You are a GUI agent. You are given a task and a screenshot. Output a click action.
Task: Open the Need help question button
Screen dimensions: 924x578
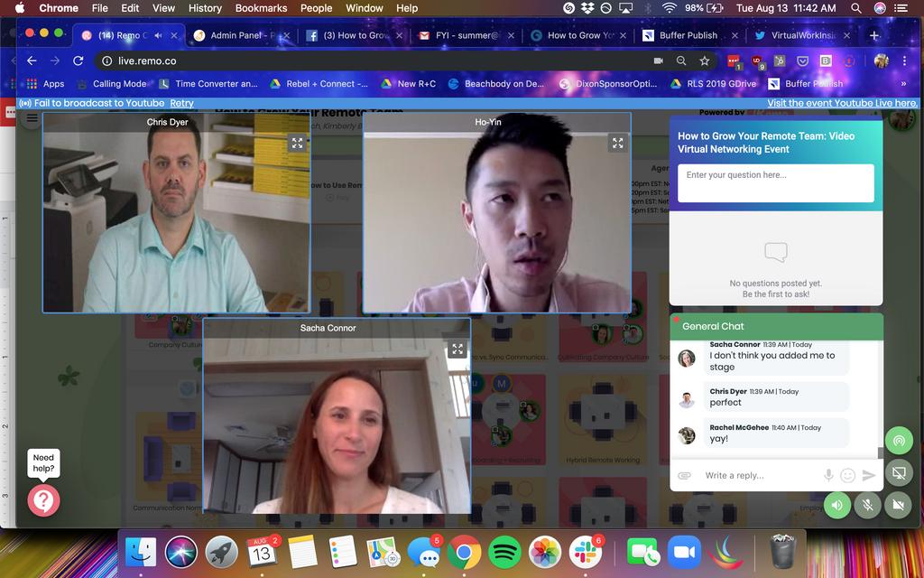(x=43, y=500)
